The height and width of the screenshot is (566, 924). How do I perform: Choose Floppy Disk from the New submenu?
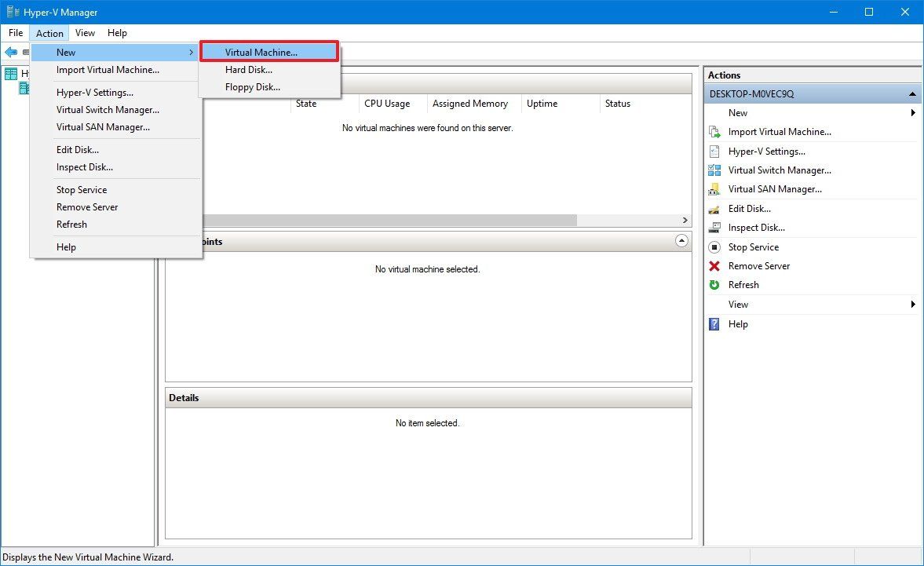pyautogui.click(x=251, y=86)
